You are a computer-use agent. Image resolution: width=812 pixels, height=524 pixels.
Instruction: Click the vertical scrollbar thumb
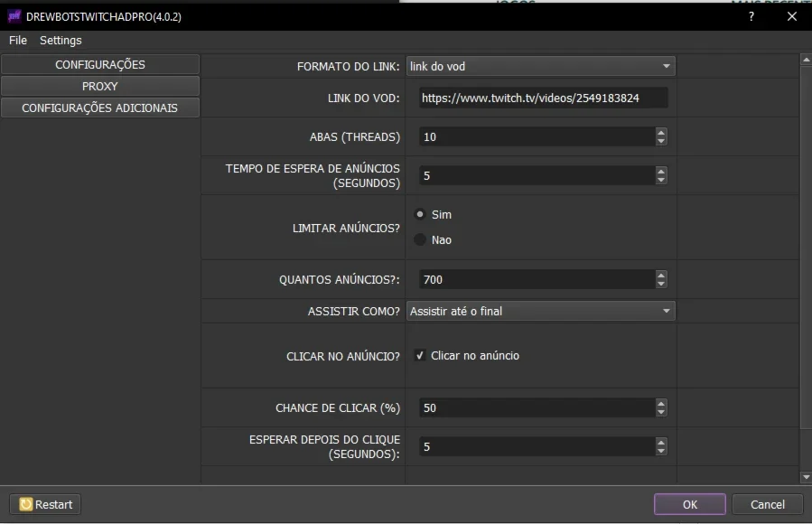(x=806, y=247)
